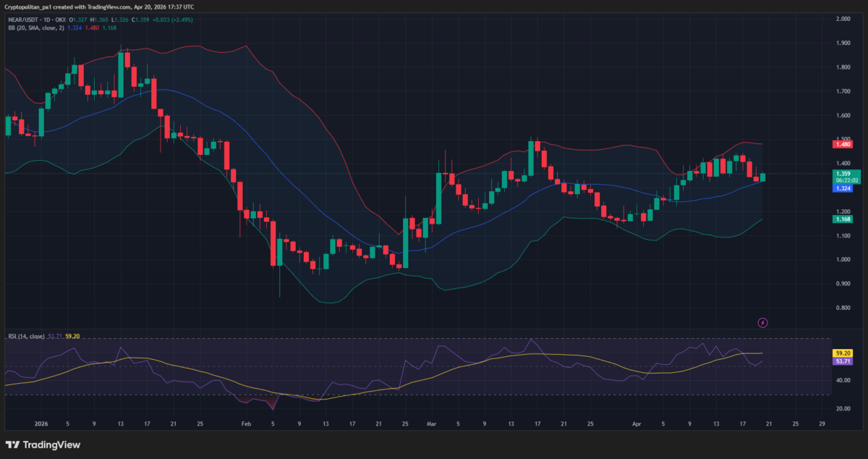Image resolution: width=868 pixels, height=459 pixels.
Task: Click the 20.00 level on RSI scale
Action: coord(842,408)
